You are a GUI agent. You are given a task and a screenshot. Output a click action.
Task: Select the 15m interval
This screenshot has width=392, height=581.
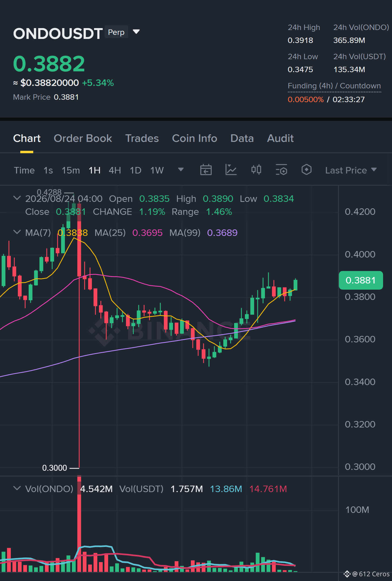[x=71, y=171]
